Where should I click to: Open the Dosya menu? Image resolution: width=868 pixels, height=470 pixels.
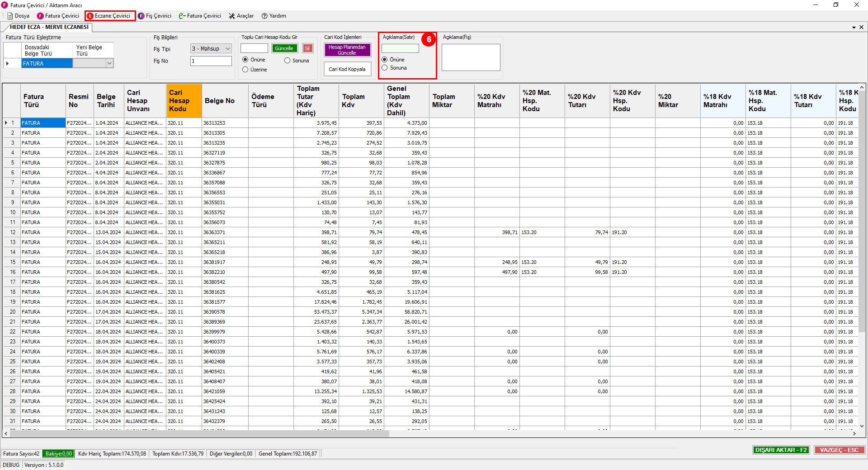[19, 16]
